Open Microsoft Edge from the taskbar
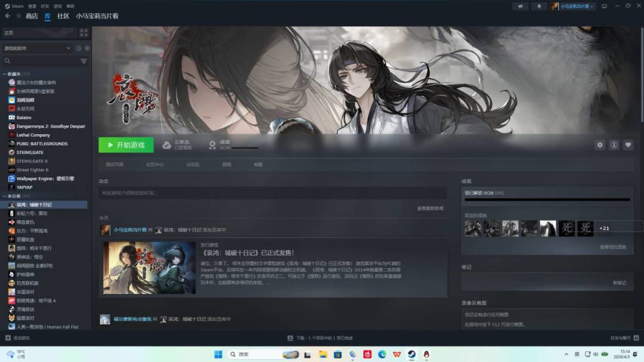 (382, 354)
